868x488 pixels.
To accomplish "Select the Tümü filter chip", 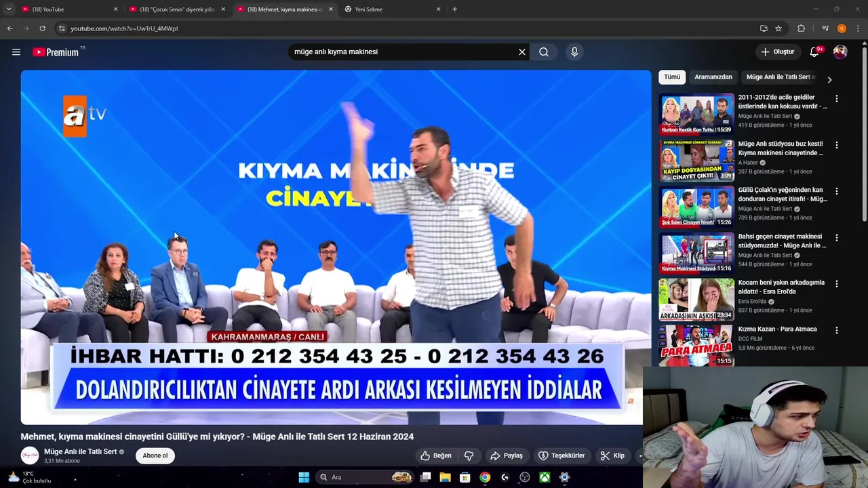I will point(672,77).
